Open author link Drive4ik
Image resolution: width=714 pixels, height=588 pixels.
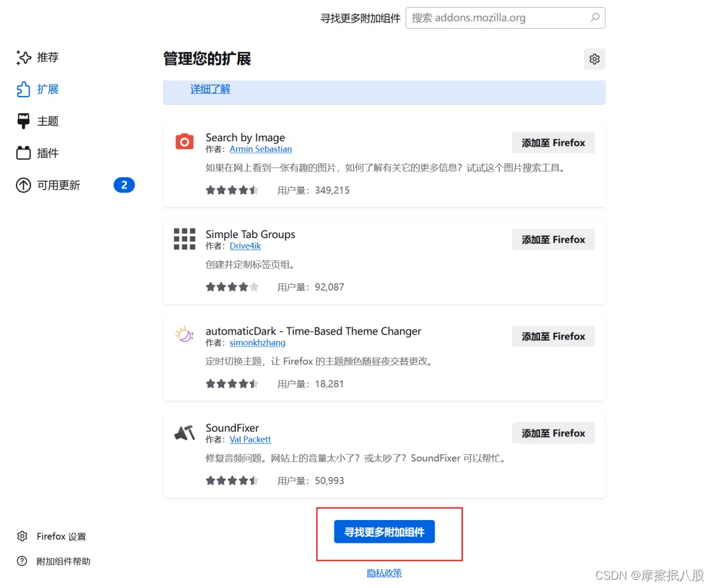245,246
